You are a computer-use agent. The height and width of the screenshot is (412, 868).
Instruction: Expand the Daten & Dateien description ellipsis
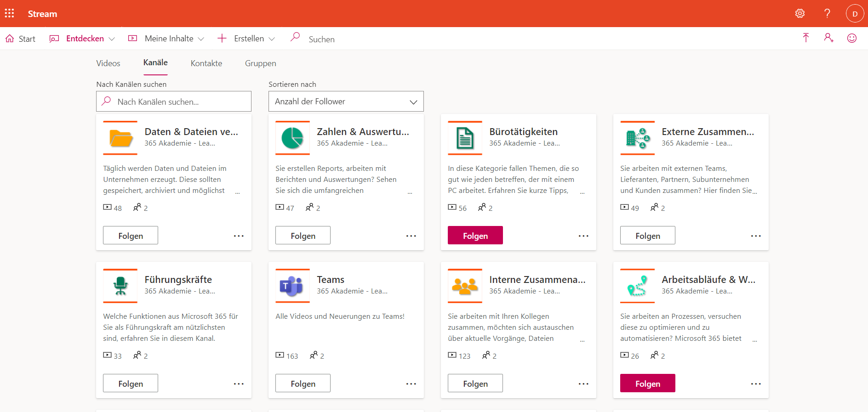pos(238,192)
